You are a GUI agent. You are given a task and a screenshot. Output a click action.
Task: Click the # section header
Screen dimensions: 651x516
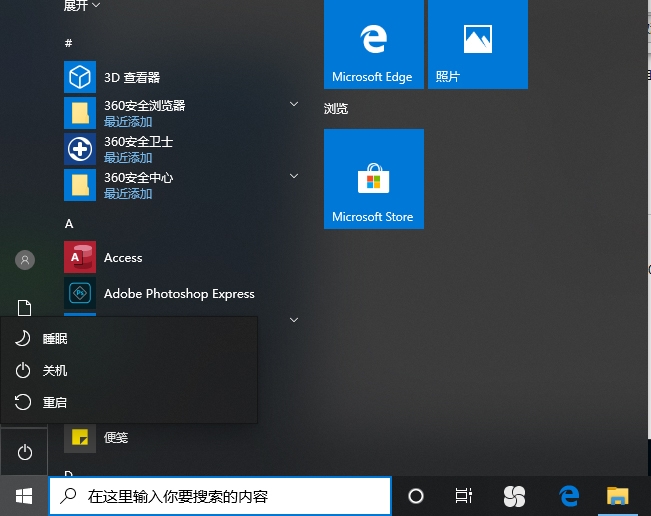click(x=69, y=43)
